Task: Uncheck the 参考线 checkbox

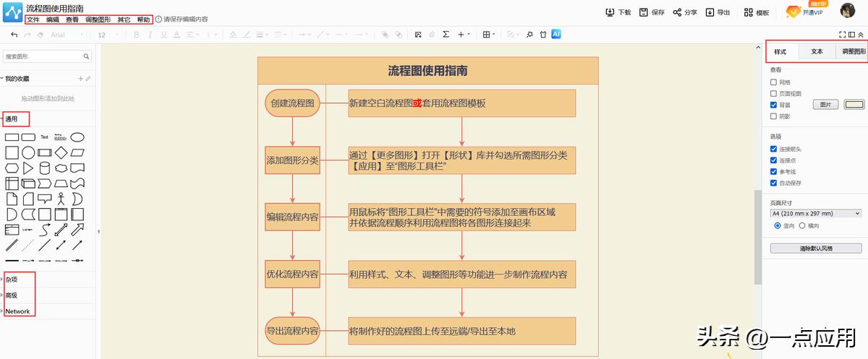Action: coord(774,171)
